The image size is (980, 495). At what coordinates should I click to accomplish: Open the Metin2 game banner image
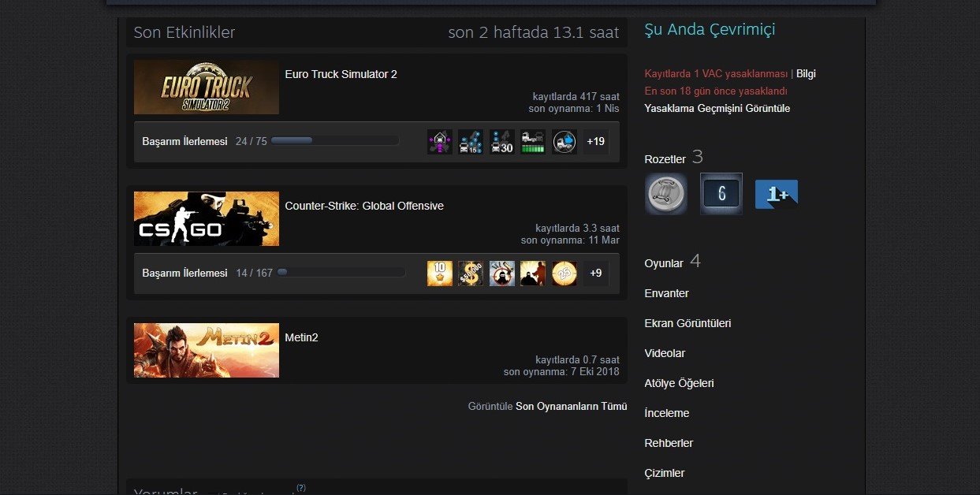coord(207,351)
